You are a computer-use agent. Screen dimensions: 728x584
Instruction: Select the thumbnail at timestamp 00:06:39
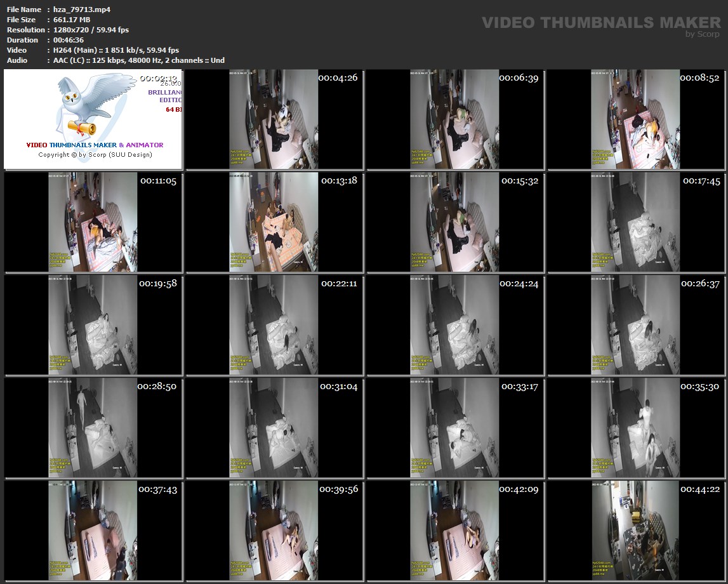(455, 119)
